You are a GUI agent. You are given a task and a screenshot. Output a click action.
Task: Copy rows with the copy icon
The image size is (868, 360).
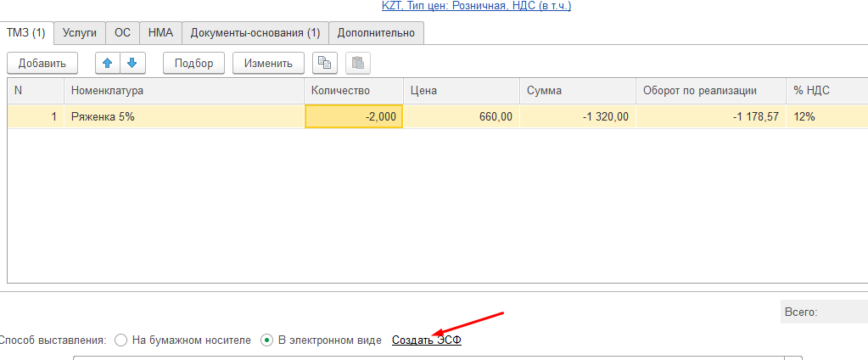(x=325, y=63)
